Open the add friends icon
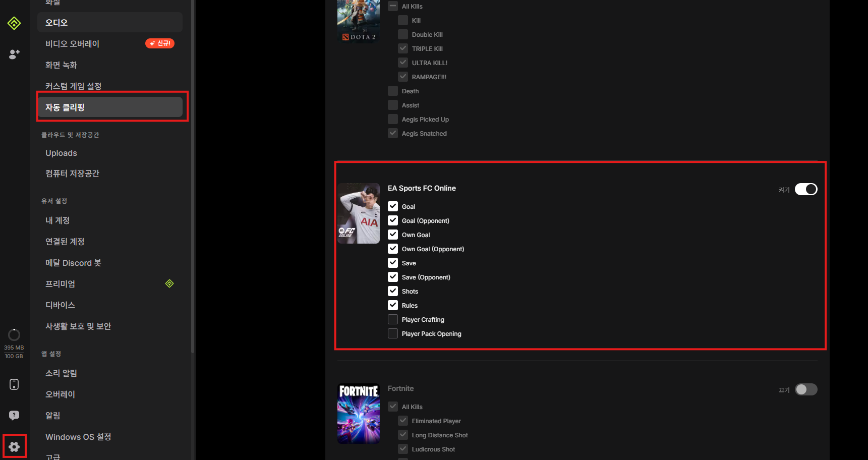The height and width of the screenshot is (460, 868). pyautogui.click(x=14, y=54)
